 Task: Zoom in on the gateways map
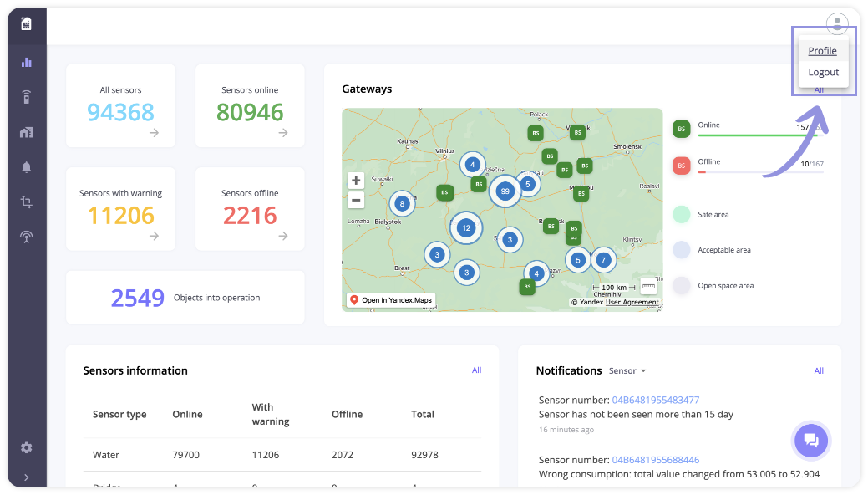(x=356, y=181)
